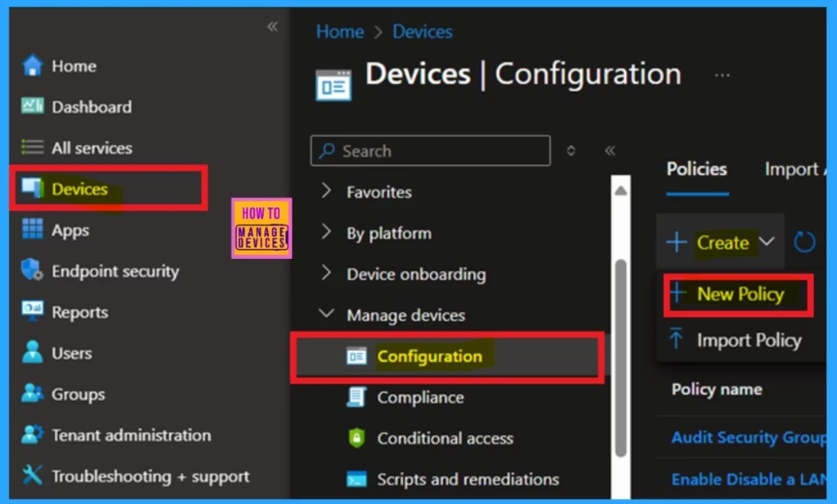
Task: Click the plus icon beside Create
Action: 676,242
